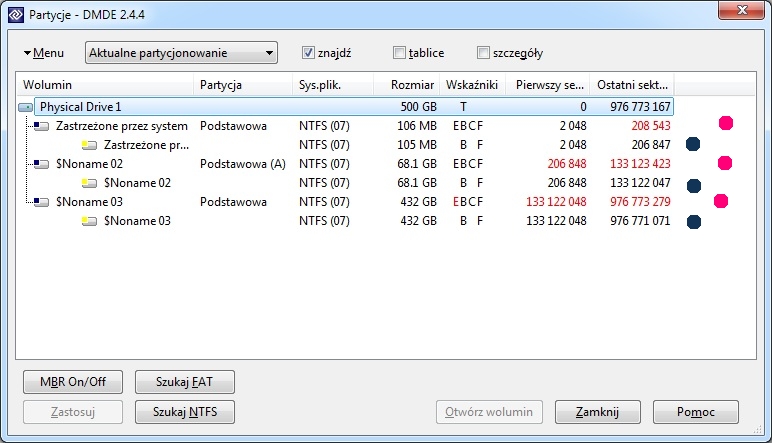Click the Zastosuj button
Screen dimensions: 772x443
point(73,412)
